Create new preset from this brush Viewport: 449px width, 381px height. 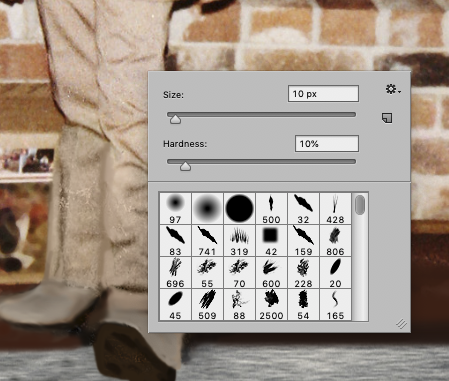click(x=387, y=118)
